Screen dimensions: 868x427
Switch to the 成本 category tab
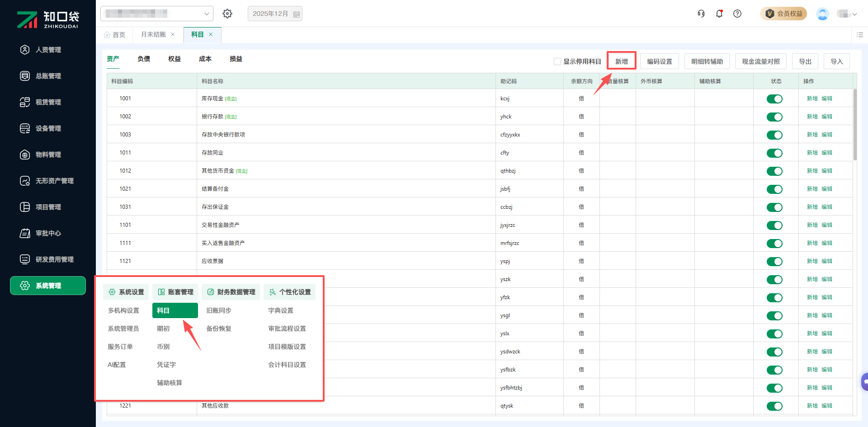[205, 59]
